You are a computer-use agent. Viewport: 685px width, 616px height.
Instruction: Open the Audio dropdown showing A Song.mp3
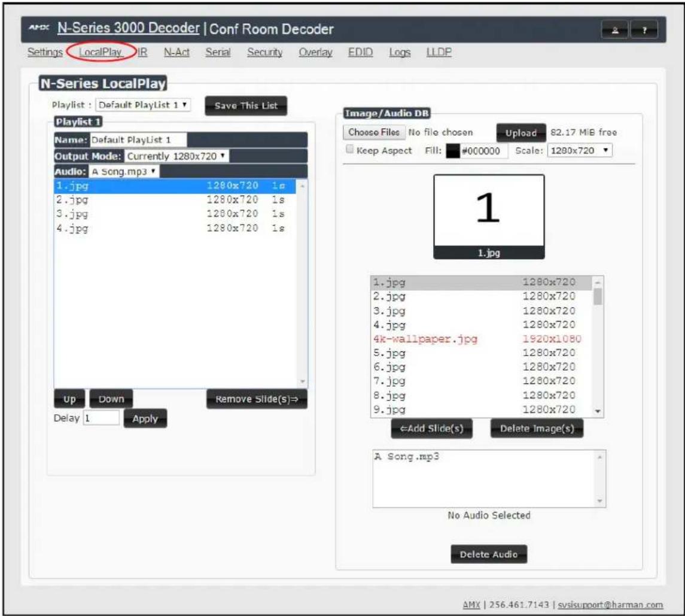pos(124,171)
